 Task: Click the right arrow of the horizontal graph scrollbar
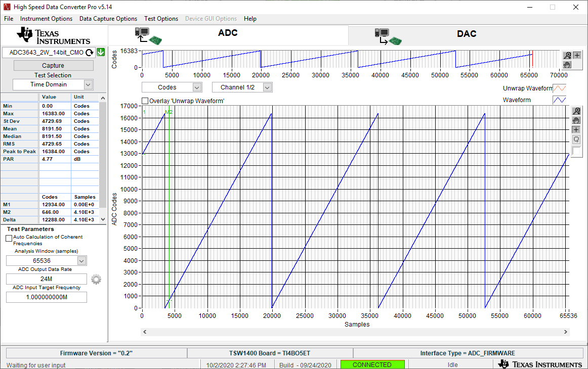[x=566, y=332]
